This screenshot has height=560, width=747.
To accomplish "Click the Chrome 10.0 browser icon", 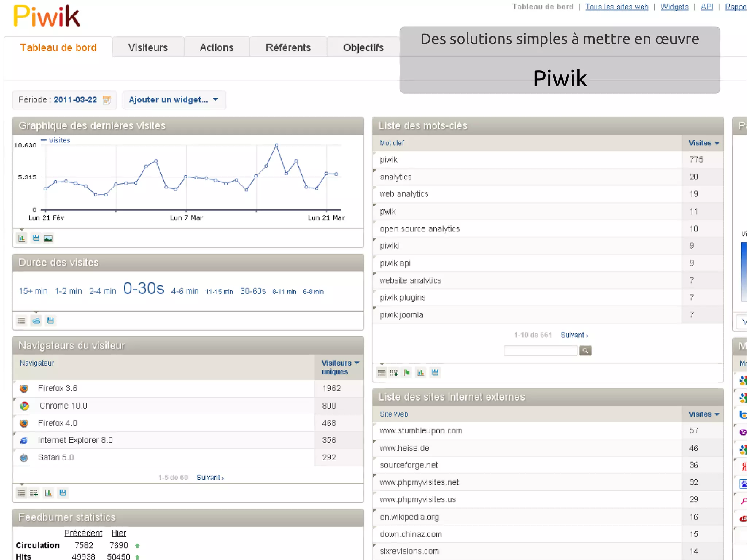I will click(24, 406).
